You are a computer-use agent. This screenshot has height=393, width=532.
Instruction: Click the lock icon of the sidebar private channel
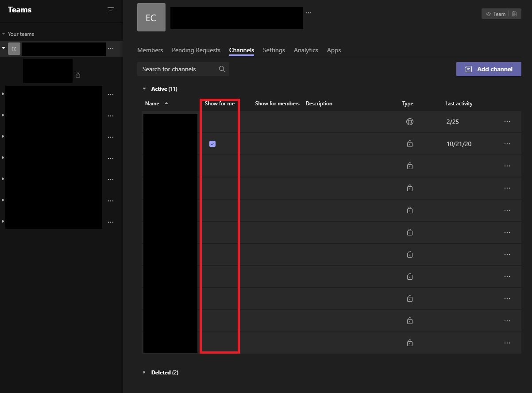(x=78, y=75)
